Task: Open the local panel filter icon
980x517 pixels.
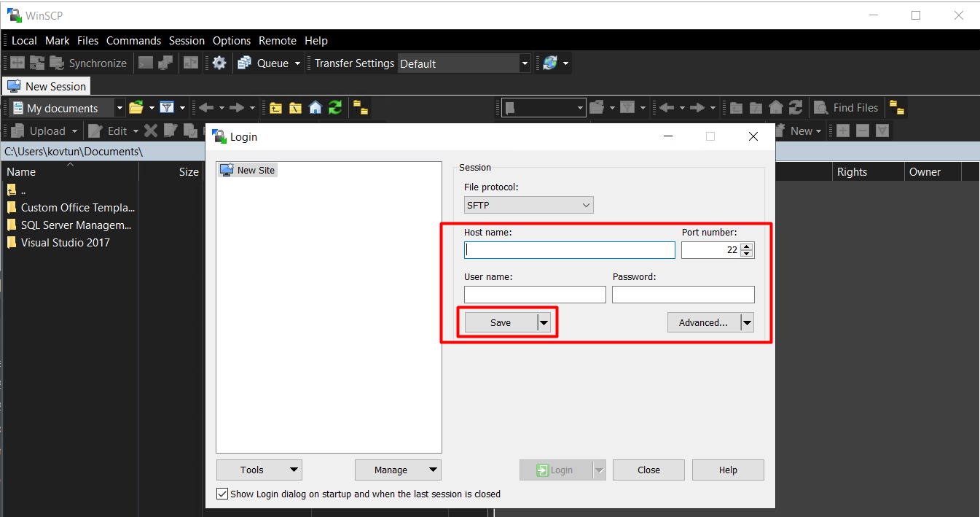Action: 167,108
